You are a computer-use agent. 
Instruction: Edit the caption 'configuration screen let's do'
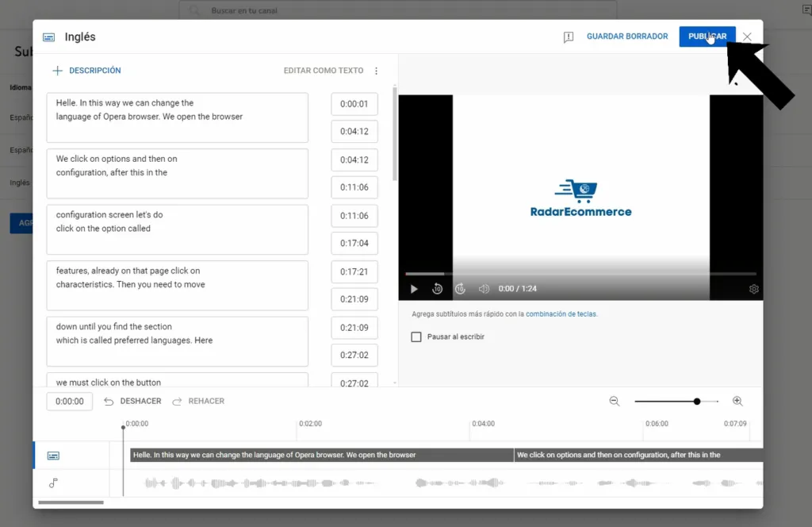point(177,229)
